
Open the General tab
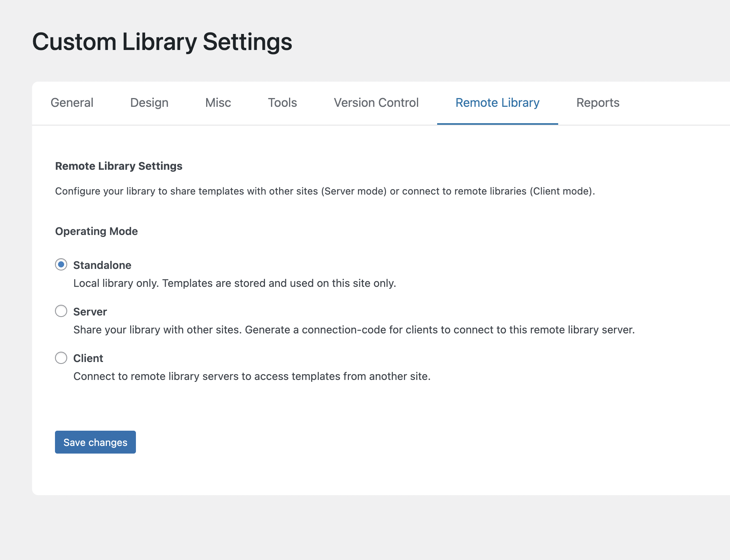point(72,103)
